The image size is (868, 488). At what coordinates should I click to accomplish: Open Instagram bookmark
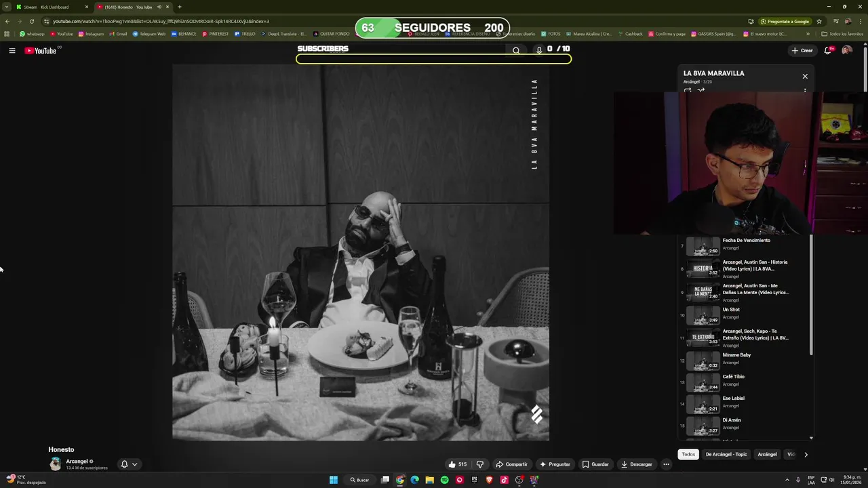[91, 34]
